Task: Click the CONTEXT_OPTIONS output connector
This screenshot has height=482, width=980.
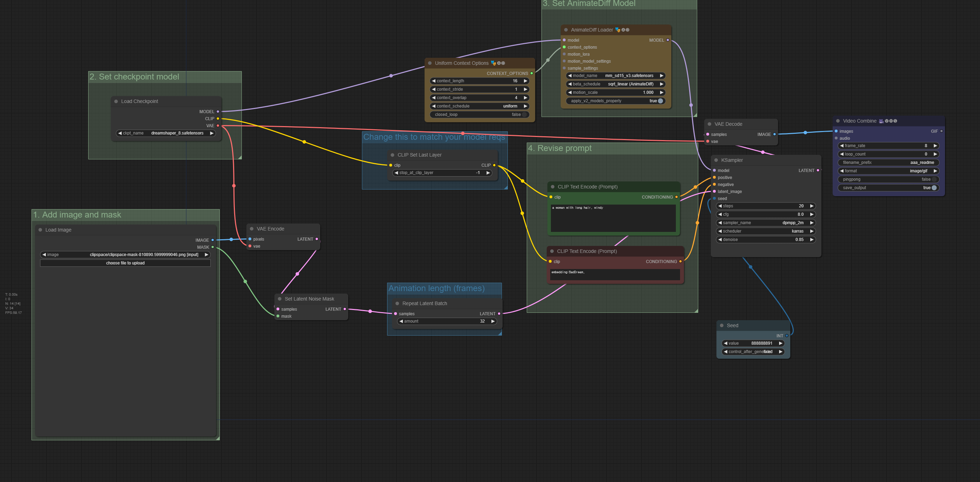Action: pyautogui.click(x=531, y=74)
